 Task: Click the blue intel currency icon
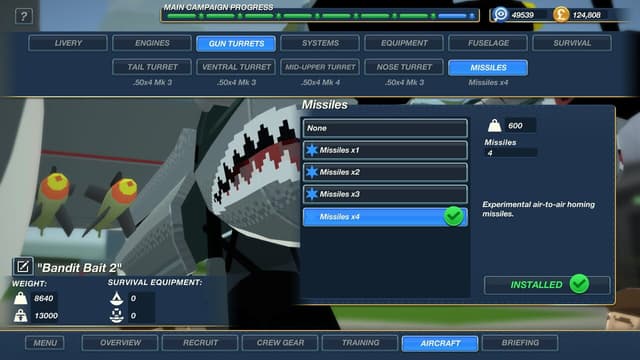(500, 15)
